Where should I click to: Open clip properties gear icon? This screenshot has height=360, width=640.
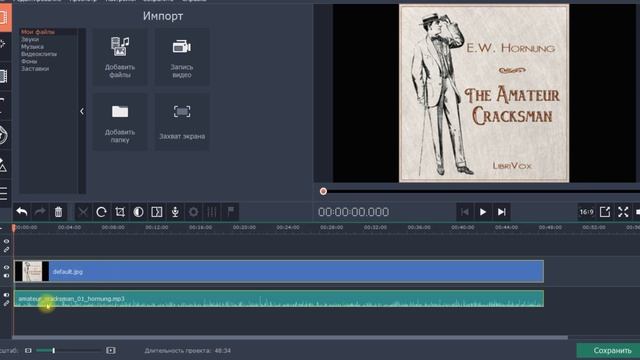tap(193, 212)
